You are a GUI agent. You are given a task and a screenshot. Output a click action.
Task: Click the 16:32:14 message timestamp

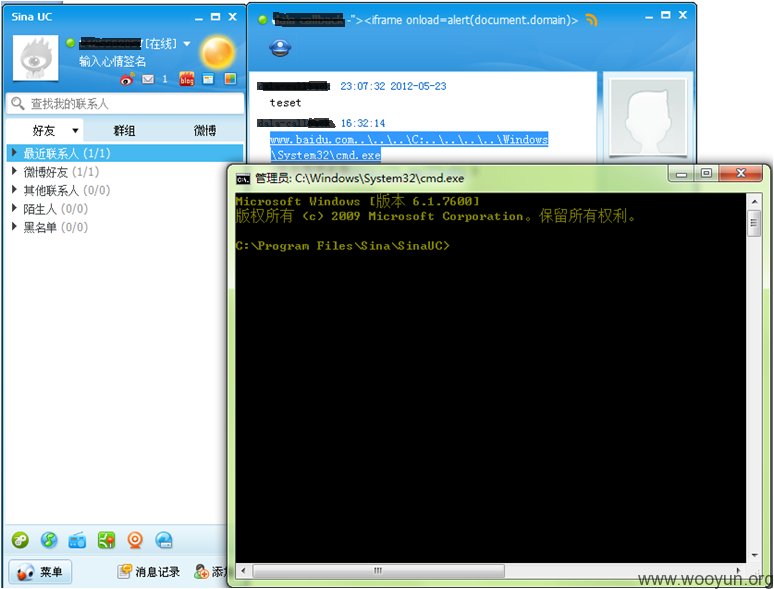tap(363, 123)
